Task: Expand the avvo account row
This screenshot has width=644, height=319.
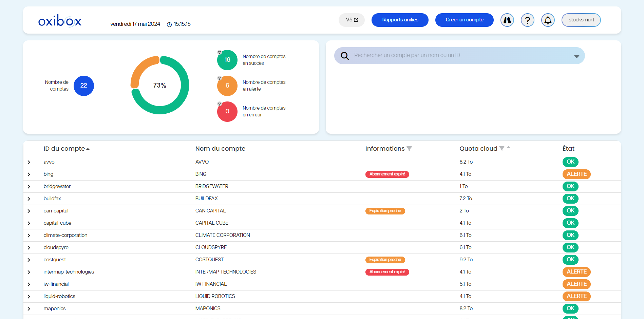Action: (29, 162)
